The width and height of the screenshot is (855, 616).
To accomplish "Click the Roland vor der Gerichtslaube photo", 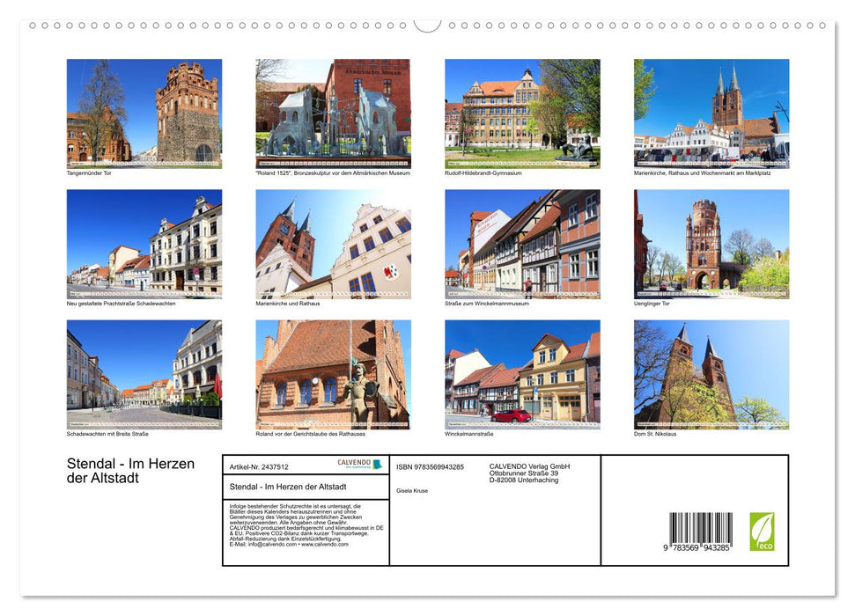I will [333, 375].
